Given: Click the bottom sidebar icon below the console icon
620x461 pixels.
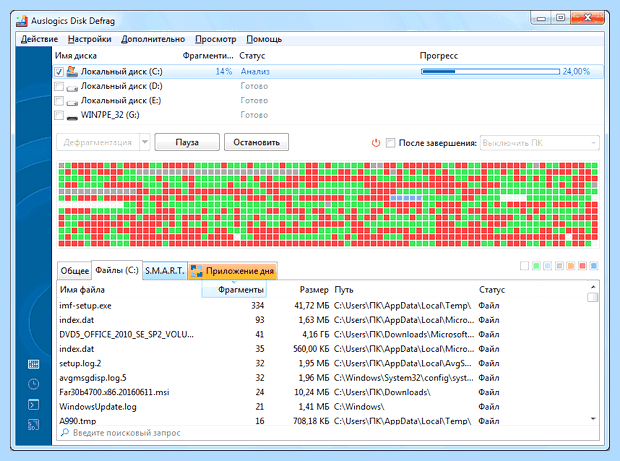Looking at the screenshot, I should (34, 425).
